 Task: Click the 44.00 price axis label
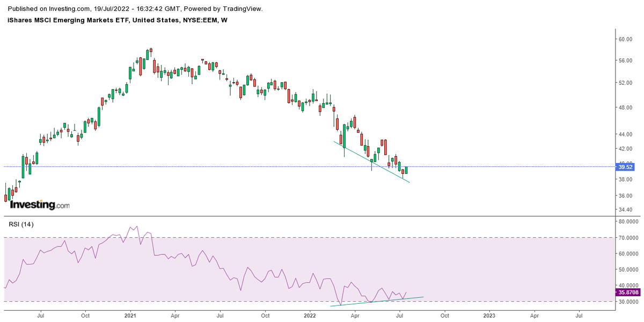coord(626,134)
